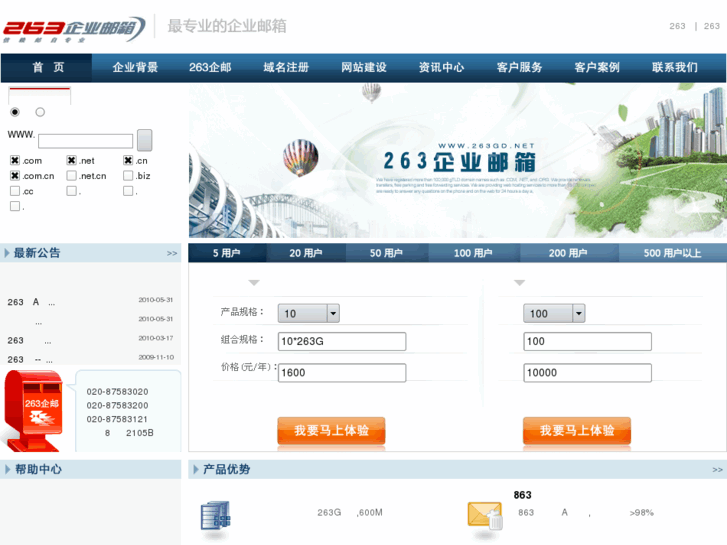Screen dimensions: 727x545
Task: Switch to the 500 用户以上 tab
Action: [672, 253]
